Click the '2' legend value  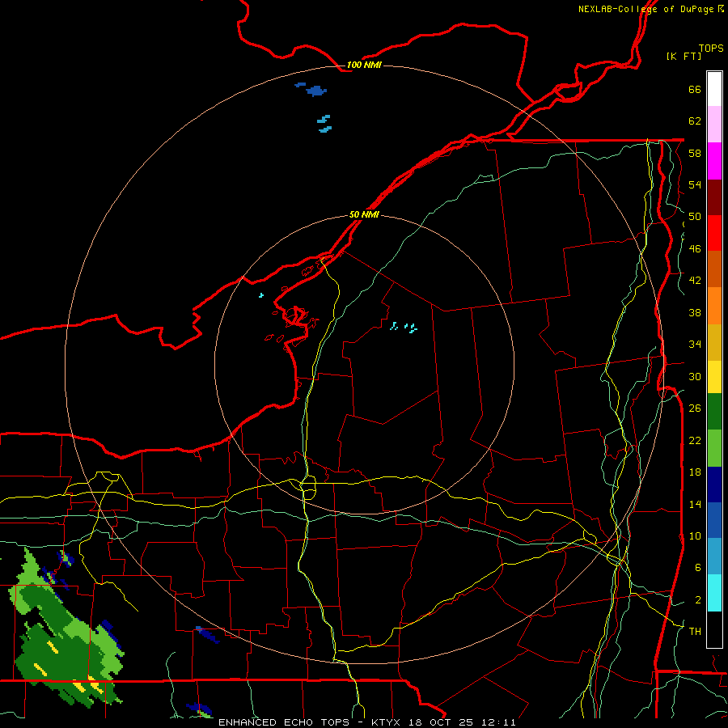(x=698, y=600)
